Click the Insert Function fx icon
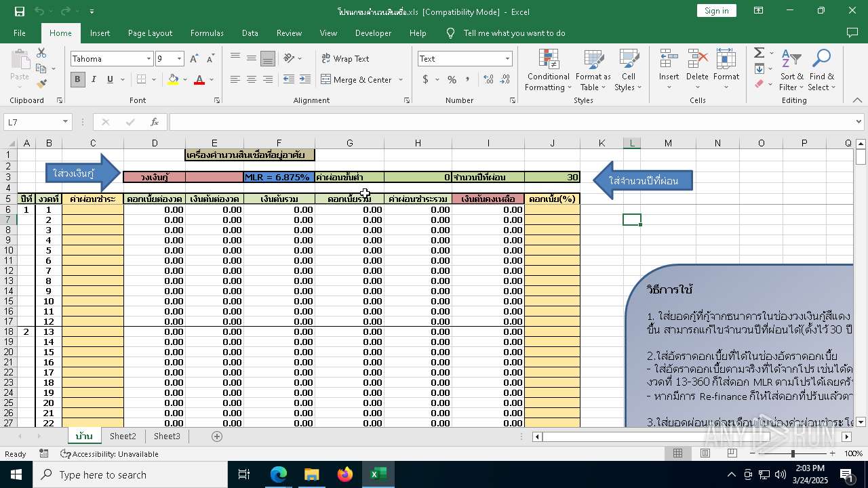The width and height of the screenshot is (868, 488). (155, 122)
